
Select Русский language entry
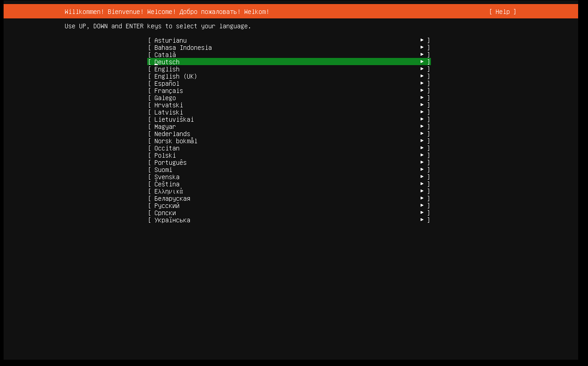pos(167,206)
